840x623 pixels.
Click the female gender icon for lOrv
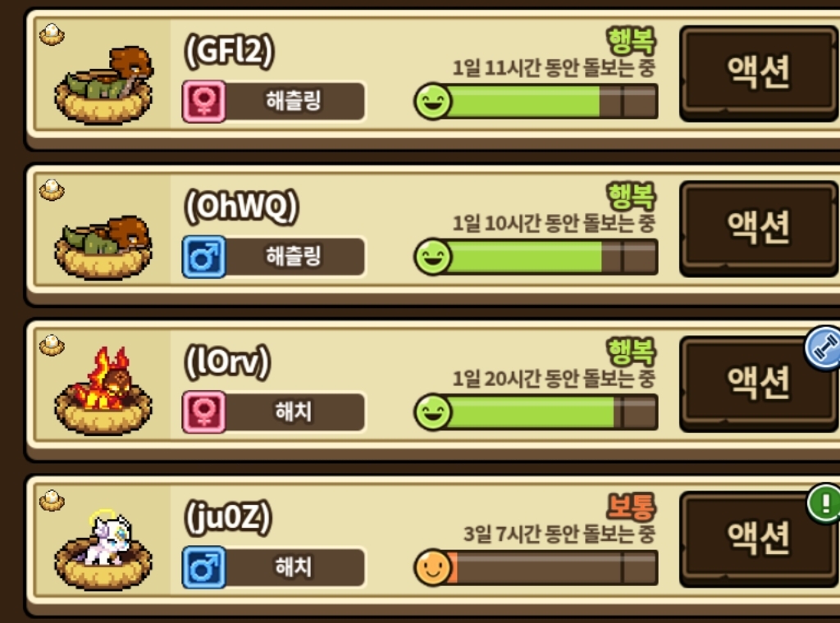tap(204, 412)
